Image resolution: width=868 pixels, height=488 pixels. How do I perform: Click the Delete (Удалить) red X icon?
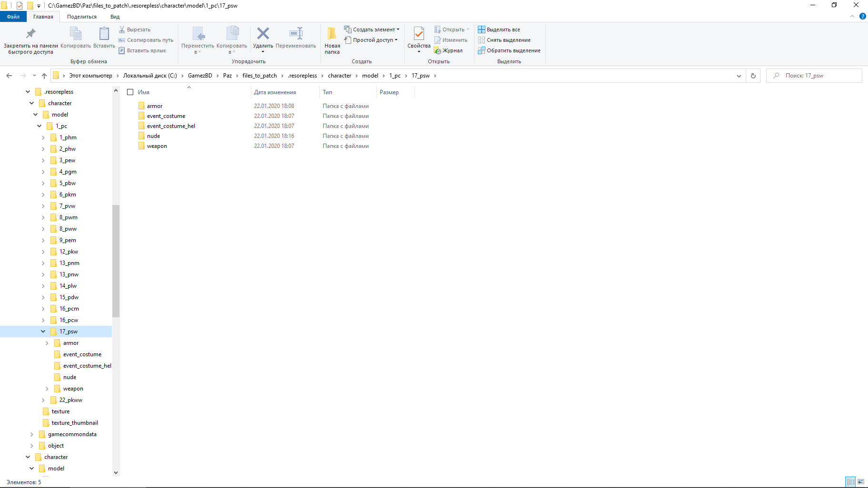pyautogui.click(x=263, y=34)
